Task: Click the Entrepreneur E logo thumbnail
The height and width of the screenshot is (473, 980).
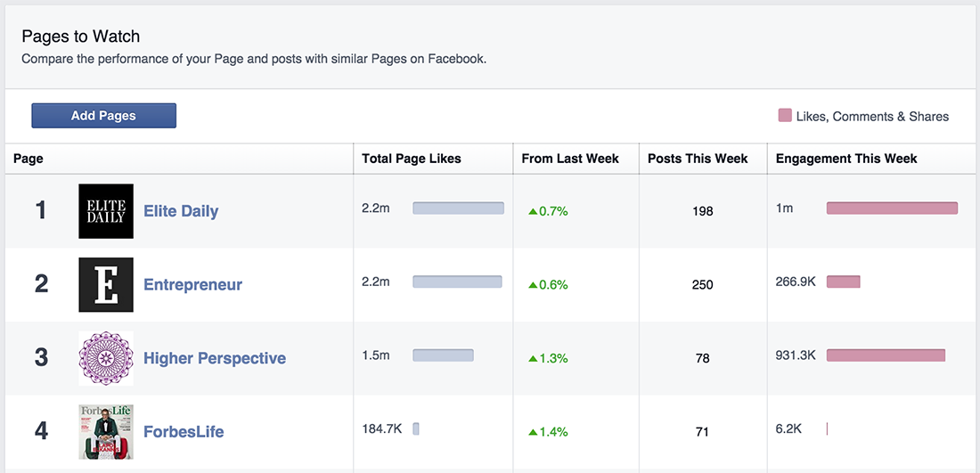Action: pos(106,284)
